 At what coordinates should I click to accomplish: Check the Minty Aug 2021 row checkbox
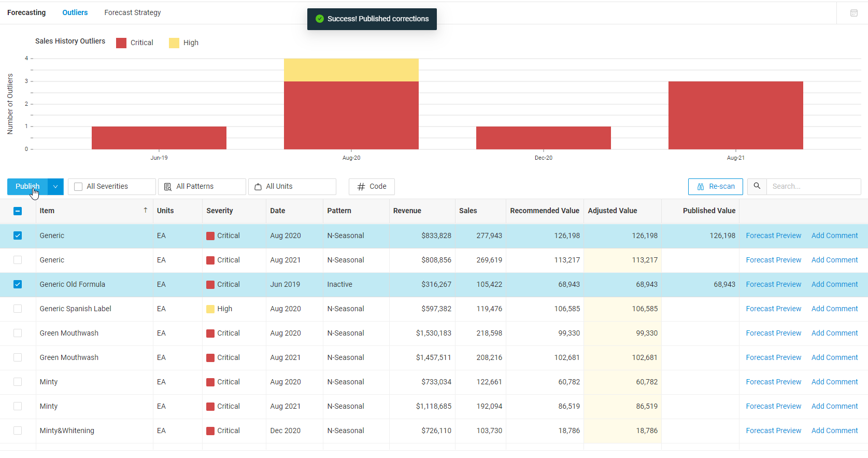(18, 406)
